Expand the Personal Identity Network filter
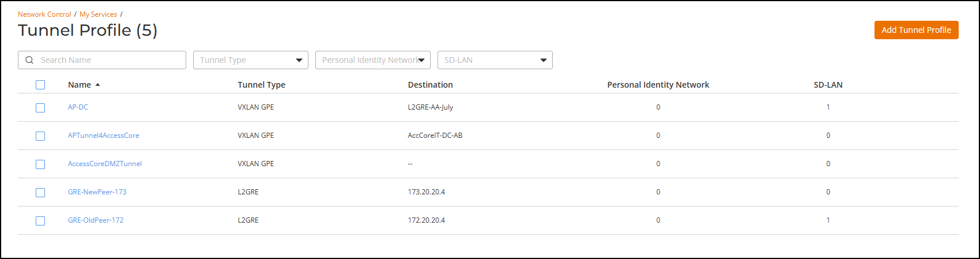The height and width of the screenshot is (259, 980). tap(373, 60)
